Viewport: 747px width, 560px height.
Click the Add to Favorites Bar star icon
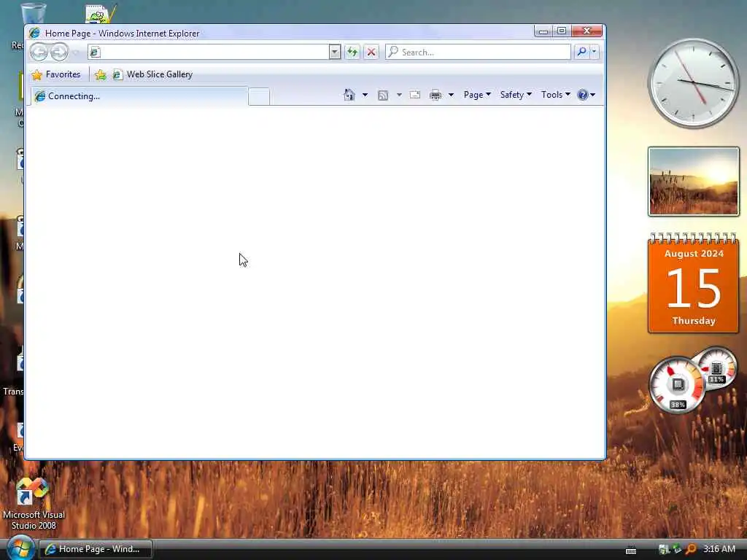[101, 75]
